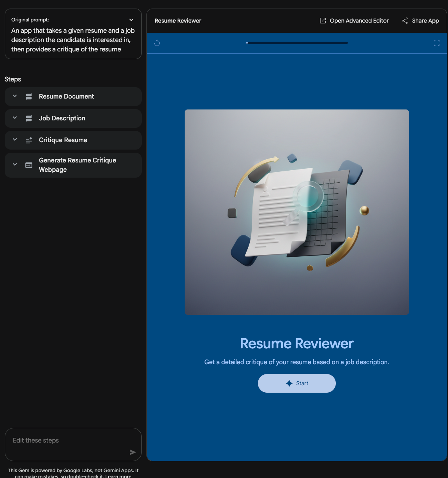Expand the Generate Resume Critique Webpage chevron
448x478 pixels.
click(15, 165)
